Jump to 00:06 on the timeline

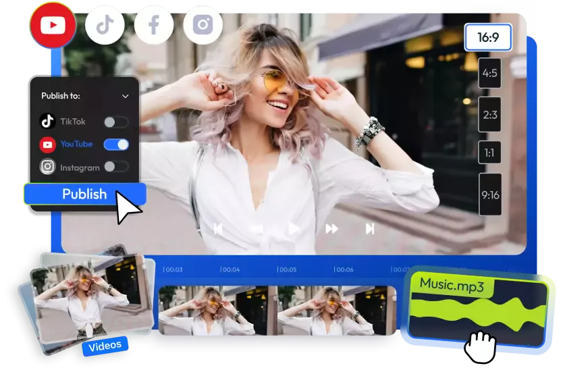point(344,269)
